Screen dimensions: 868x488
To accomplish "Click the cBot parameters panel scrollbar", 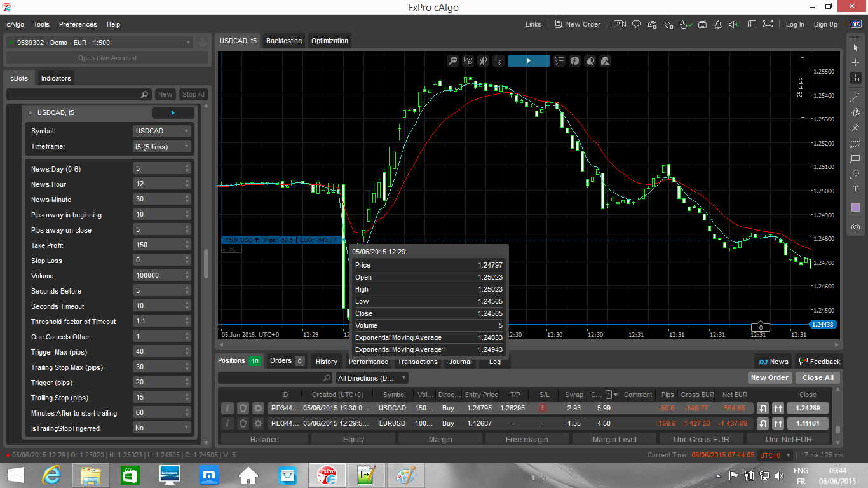I will (206, 264).
